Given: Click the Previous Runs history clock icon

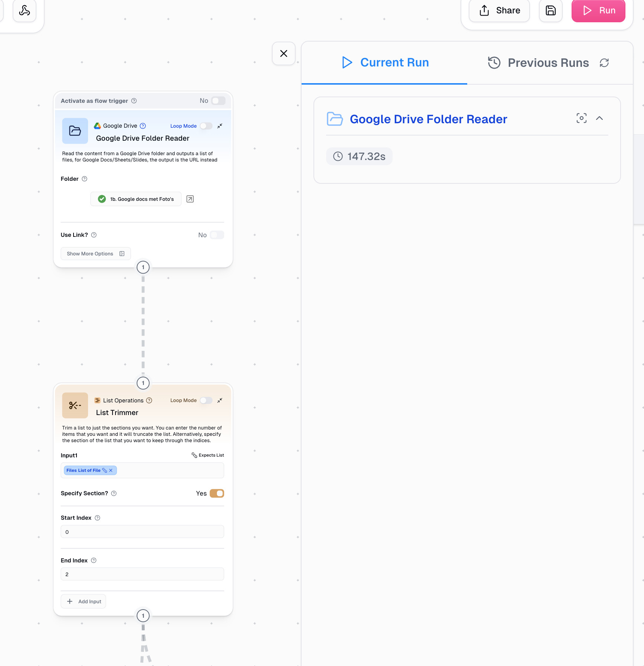Looking at the screenshot, I should tap(494, 63).
